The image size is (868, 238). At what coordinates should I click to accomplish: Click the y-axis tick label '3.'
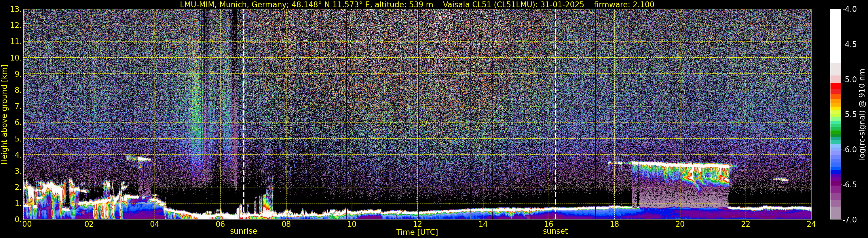click(18, 171)
